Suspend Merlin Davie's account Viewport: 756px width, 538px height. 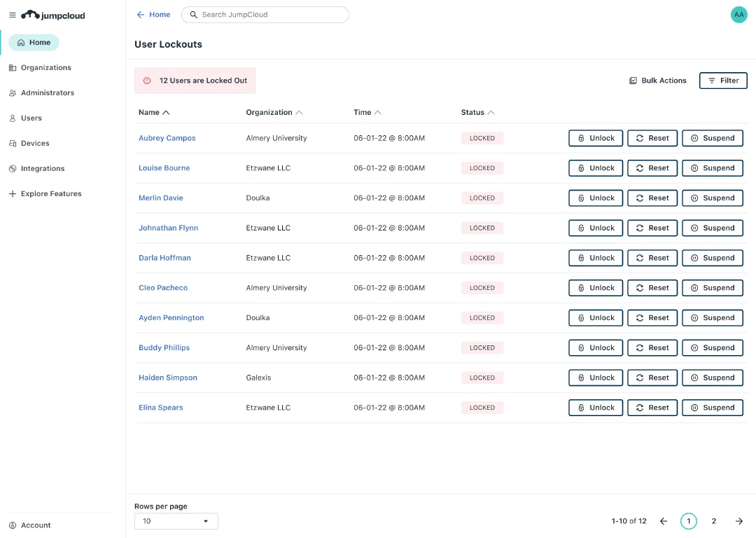[x=712, y=198]
